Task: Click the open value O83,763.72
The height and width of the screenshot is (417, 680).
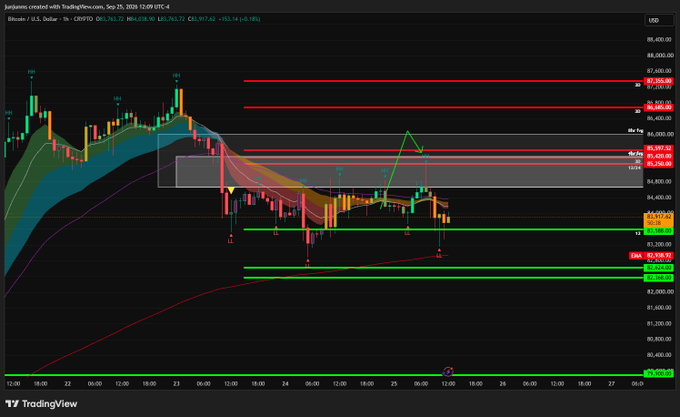Action: click(x=110, y=19)
